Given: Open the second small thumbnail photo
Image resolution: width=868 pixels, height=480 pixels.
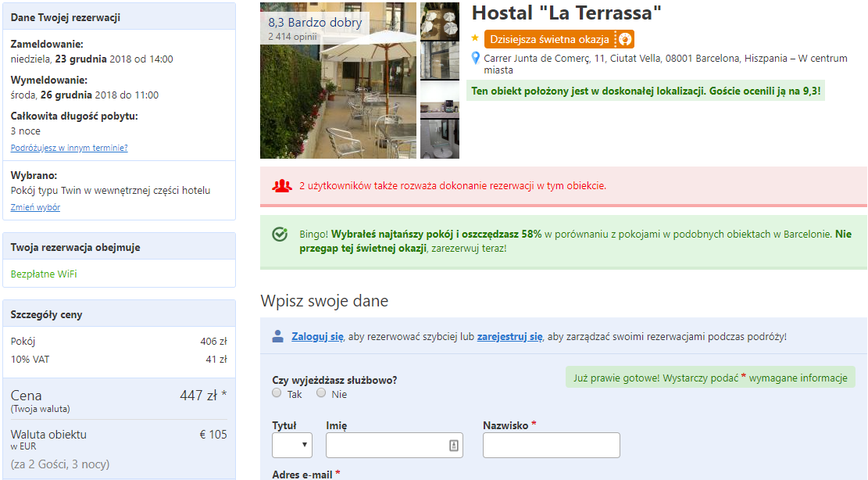Looking at the screenshot, I should coord(440,60).
